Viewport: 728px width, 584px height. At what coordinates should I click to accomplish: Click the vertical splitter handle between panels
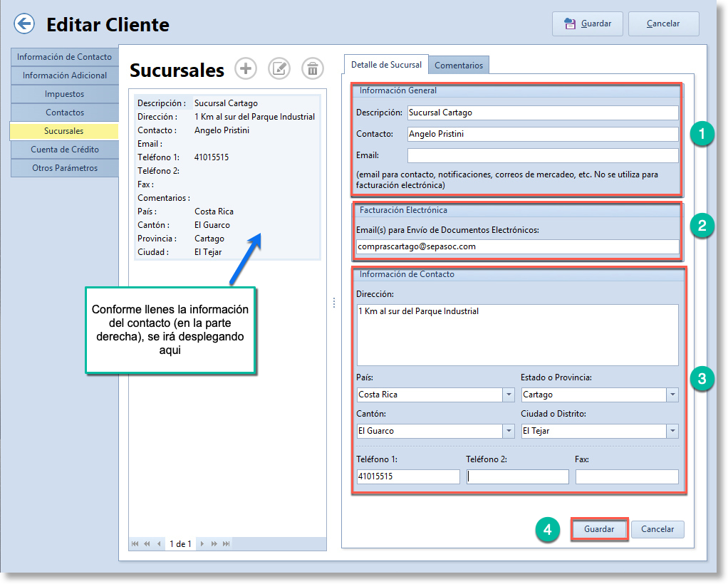click(334, 303)
